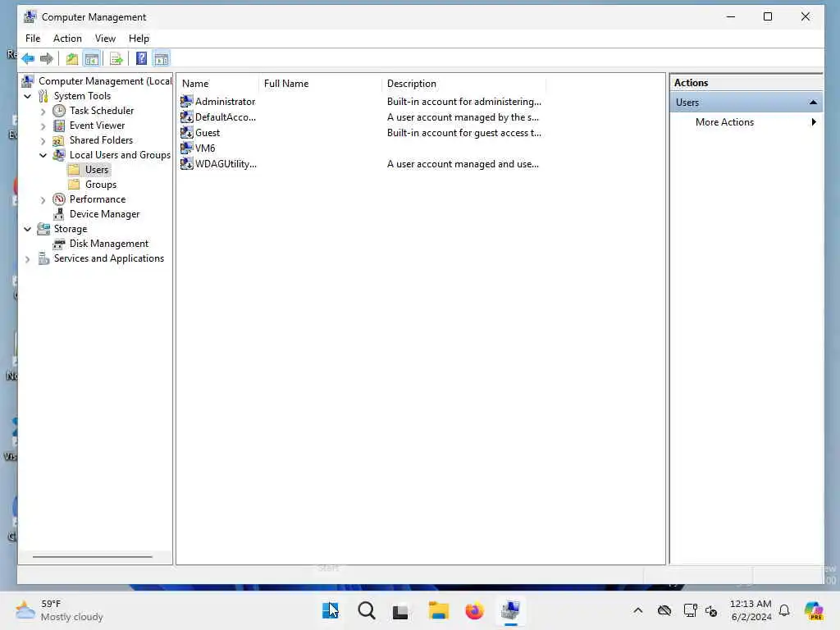Viewport: 840px width, 630px height.
Task: Open the Windows Start button
Action: click(x=331, y=610)
